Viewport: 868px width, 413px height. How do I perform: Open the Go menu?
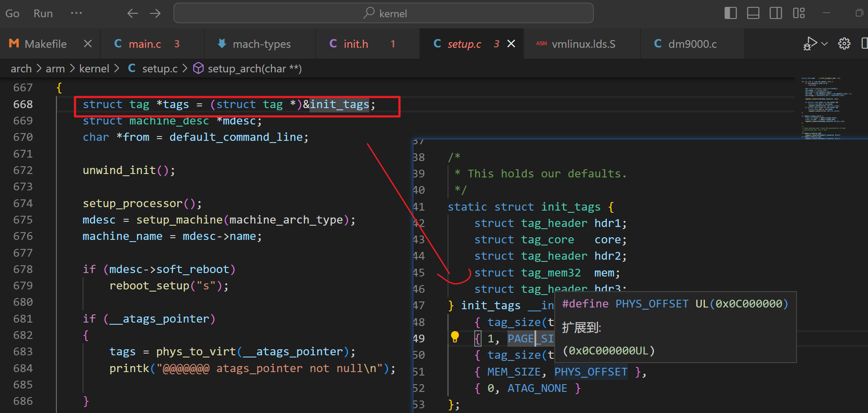coord(12,13)
